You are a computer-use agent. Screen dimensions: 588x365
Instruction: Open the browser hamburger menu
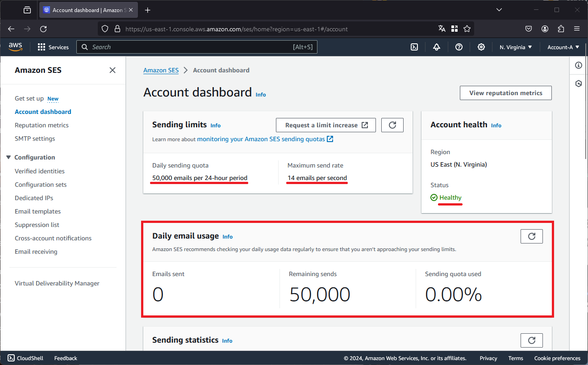577,29
